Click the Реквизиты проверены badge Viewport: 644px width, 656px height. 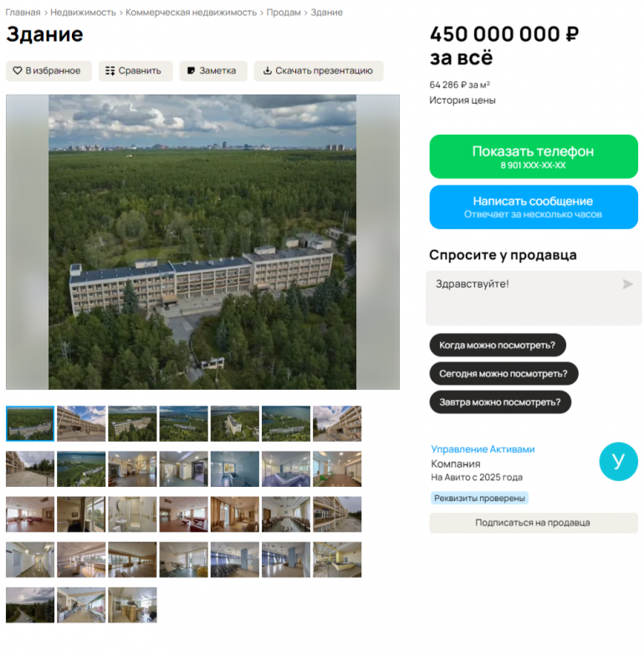pyautogui.click(x=480, y=499)
